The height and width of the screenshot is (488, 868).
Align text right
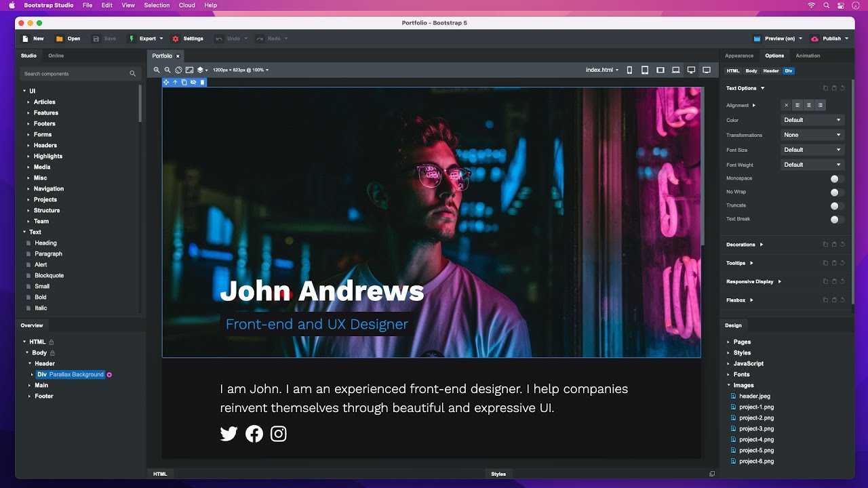(x=821, y=105)
